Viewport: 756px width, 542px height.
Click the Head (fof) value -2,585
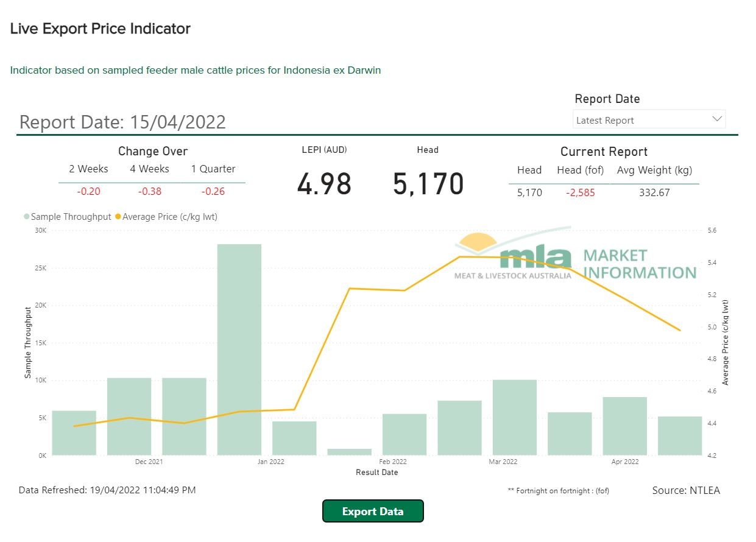tap(580, 192)
